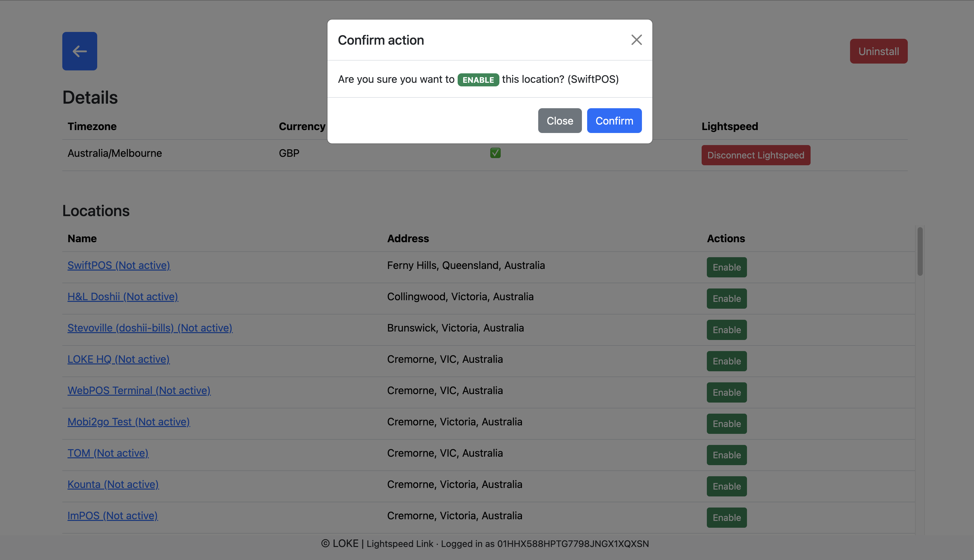Click the Name column header in Locations
Image resolution: width=974 pixels, height=560 pixels.
click(x=82, y=239)
